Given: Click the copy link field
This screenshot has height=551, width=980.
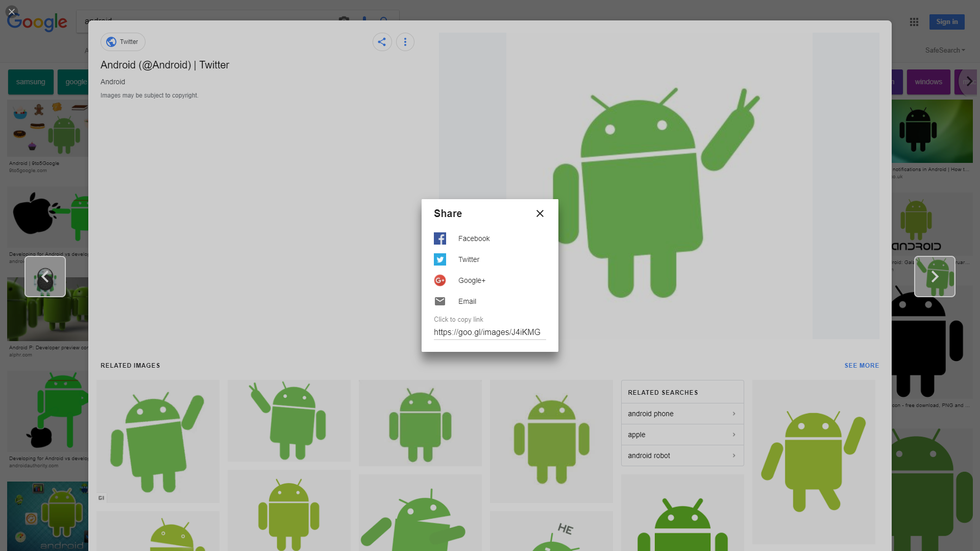Looking at the screenshot, I should pyautogui.click(x=488, y=332).
